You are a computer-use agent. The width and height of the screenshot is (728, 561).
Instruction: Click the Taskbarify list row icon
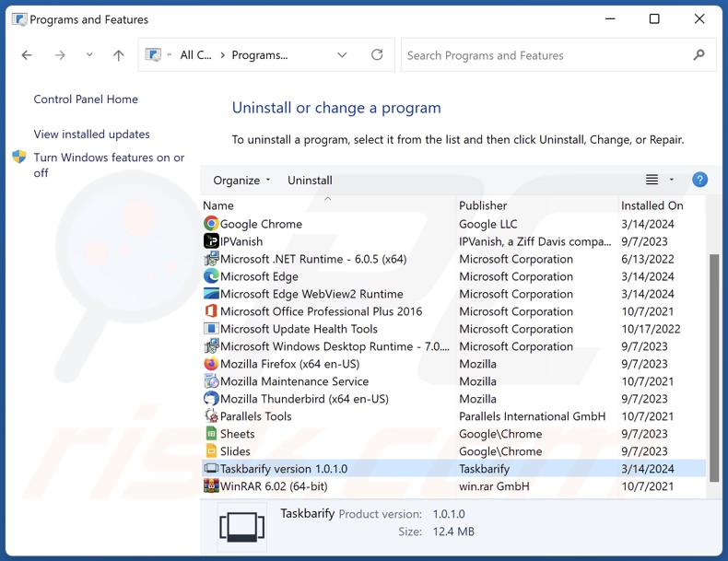tap(211, 468)
